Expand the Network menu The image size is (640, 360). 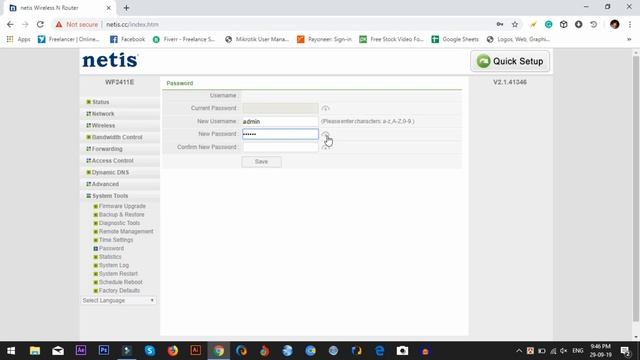pyautogui.click(x=103, y=114)
